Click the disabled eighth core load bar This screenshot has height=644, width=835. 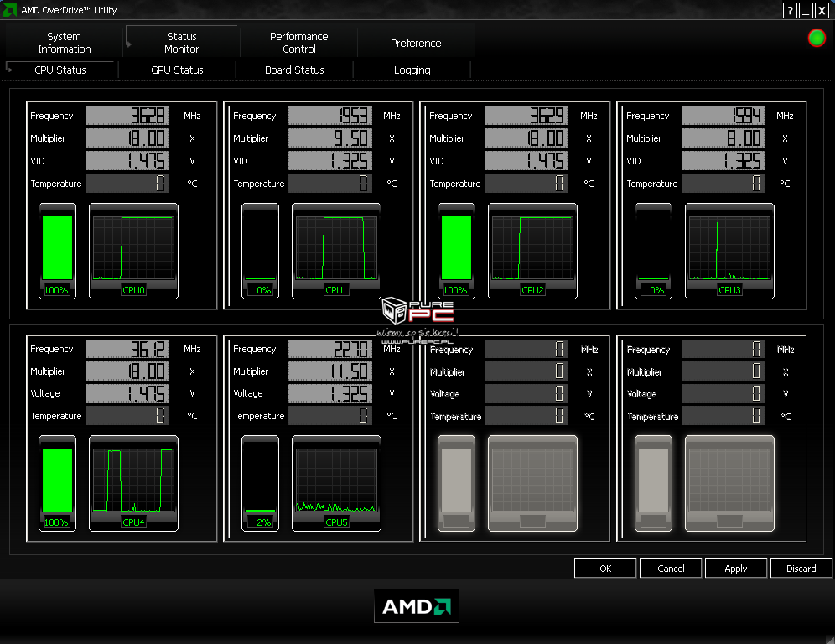[x=653, y=484]
